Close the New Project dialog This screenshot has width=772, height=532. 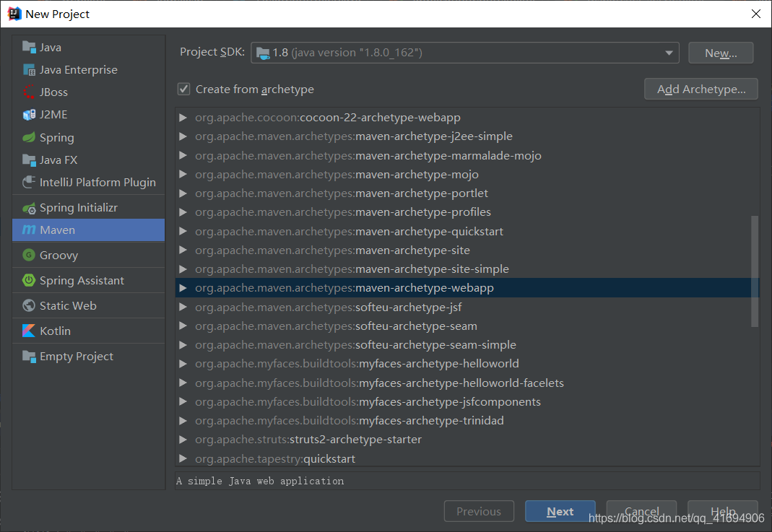[756, 14]
